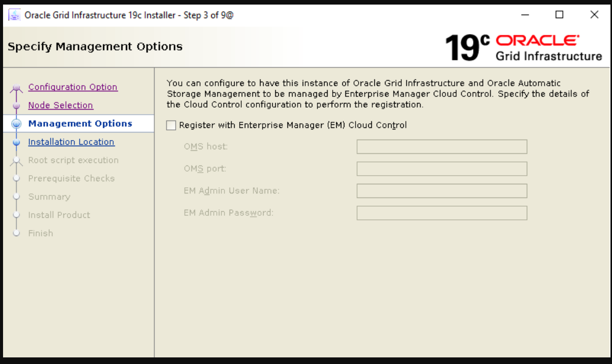The image size is (612, 364).
Task: Click the Prerequisite Checks step label
Action: point(71,178)
